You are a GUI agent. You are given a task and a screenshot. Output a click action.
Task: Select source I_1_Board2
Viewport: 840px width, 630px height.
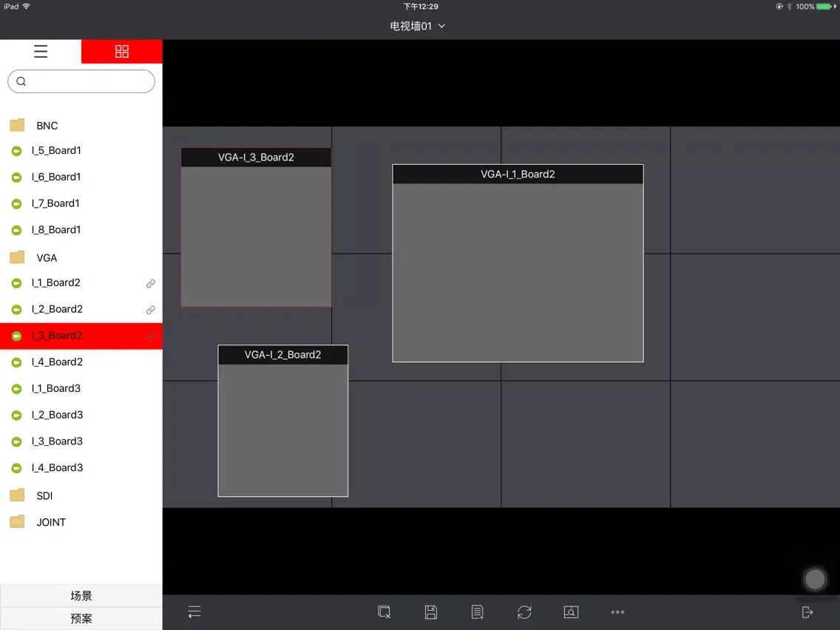81,283
